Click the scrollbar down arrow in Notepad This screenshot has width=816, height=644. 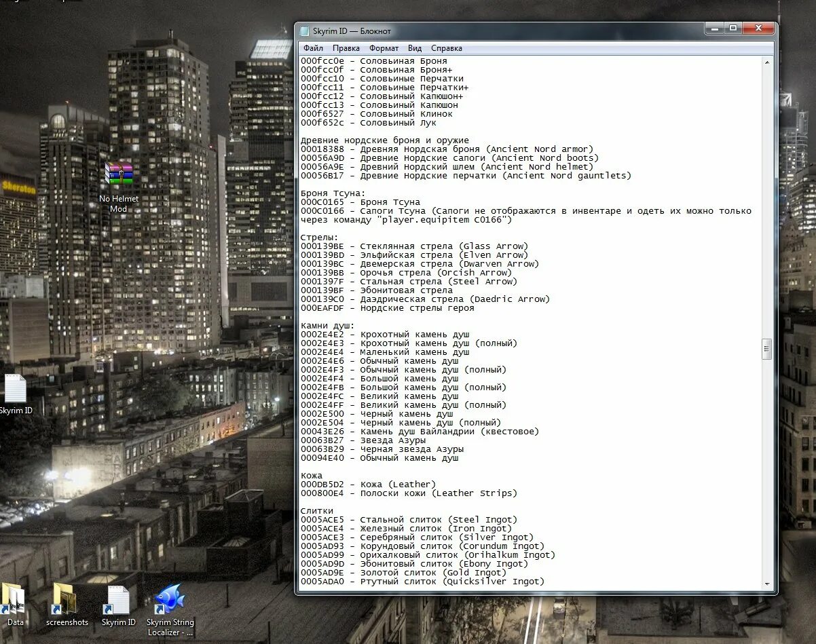coord(767,584)
